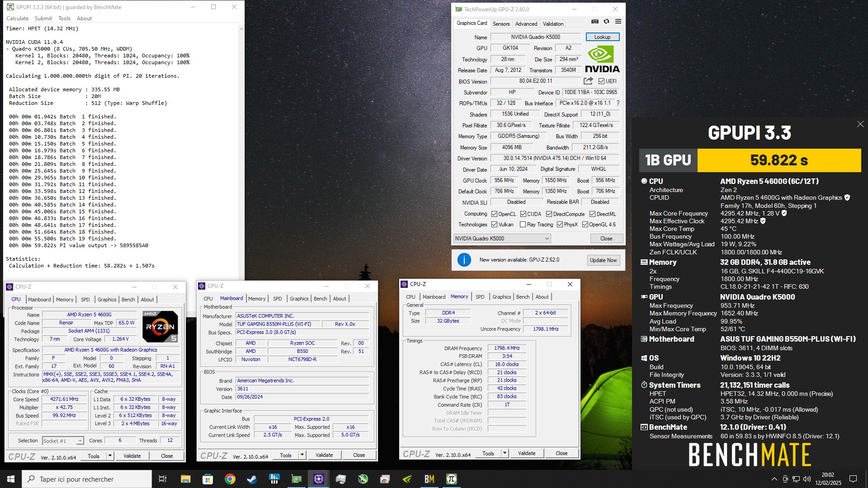Viewport: 868px width, 488px height.
Task: Open the GPU-Z hamburger menu
Action: (618, 21)
